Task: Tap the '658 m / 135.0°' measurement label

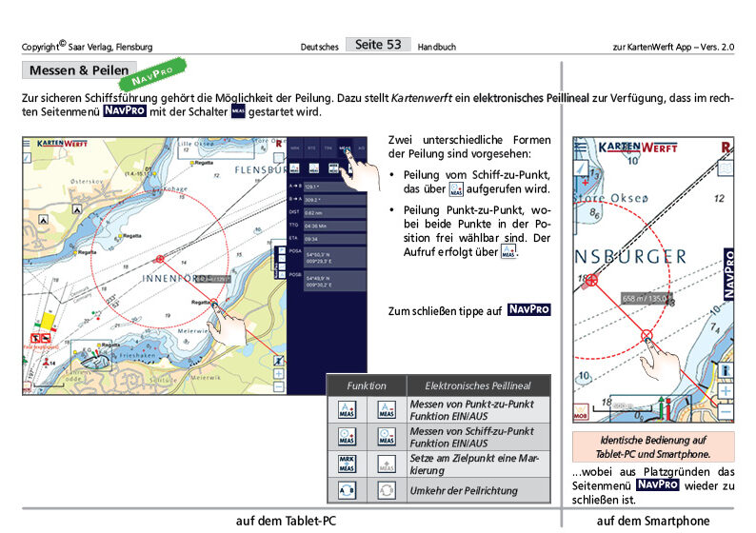Action: click(x=647, y=299)
